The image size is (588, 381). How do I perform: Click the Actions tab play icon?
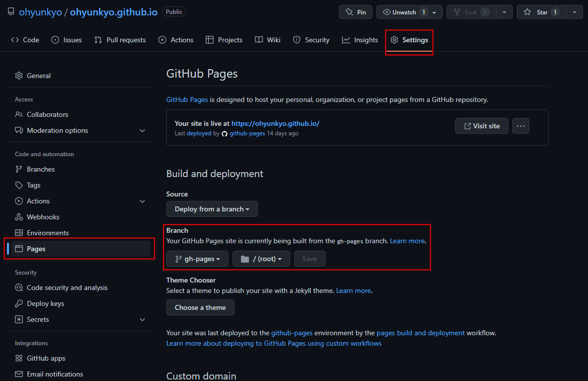[x=162, y=40]
